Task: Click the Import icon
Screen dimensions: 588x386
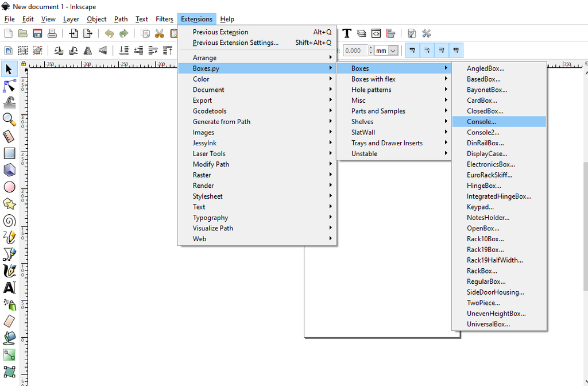Action: pyautogui.click(x=73, y=33)
